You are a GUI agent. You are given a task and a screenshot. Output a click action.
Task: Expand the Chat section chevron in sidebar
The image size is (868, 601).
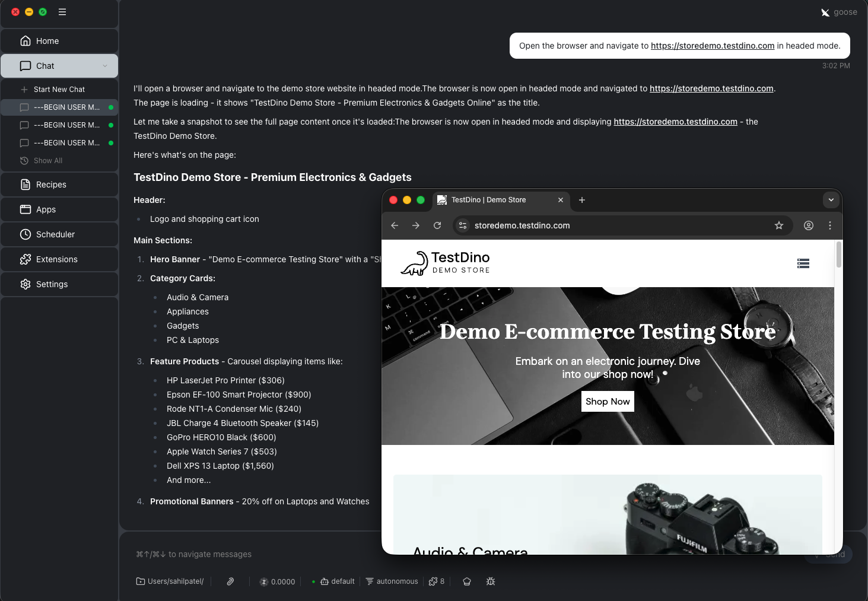105,66
